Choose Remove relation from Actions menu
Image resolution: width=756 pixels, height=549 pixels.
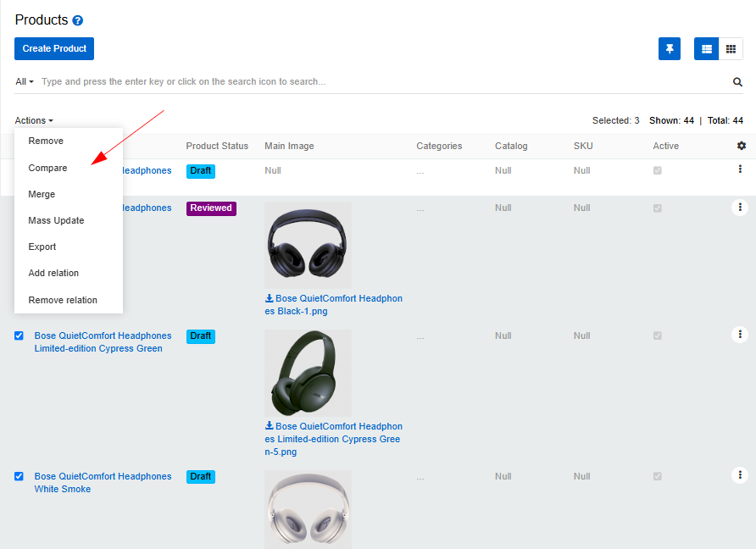coord(69,300)
